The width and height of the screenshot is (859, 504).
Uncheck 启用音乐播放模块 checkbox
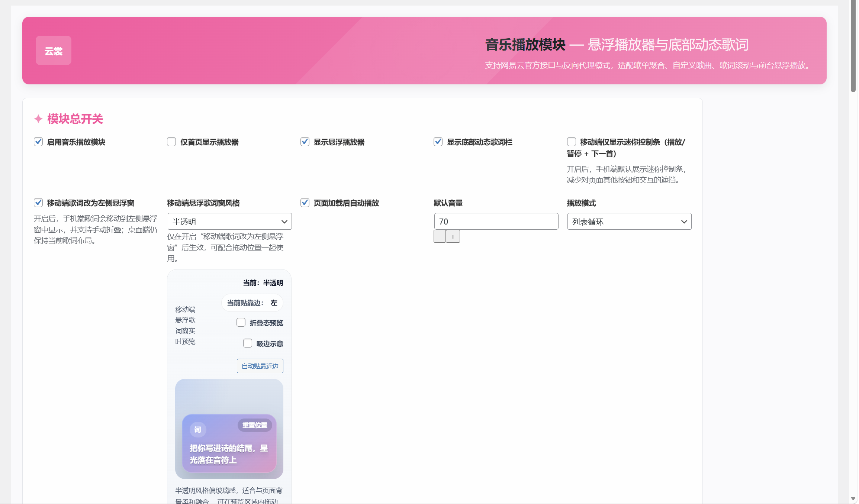pyautogui.click(x=38, y=142)
